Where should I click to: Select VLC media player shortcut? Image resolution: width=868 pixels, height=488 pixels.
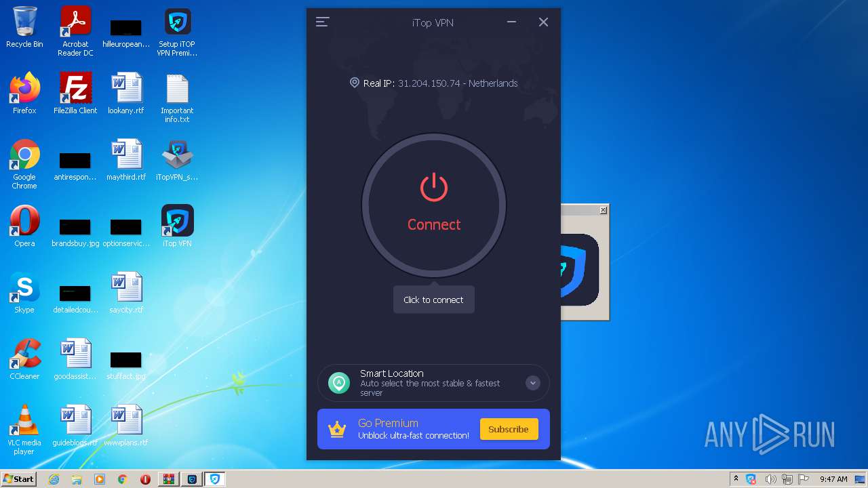click(x=24, y=430)
